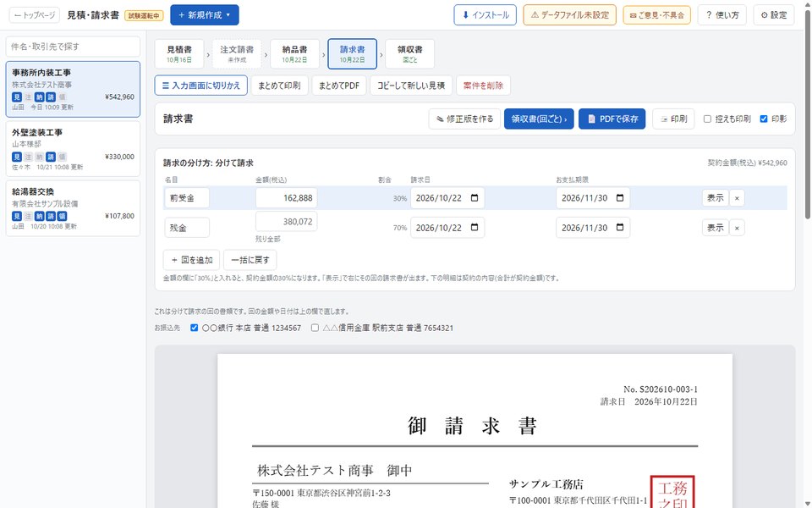
Task: Click invoice number No. S202610-003-1
Action: point(661,389)
